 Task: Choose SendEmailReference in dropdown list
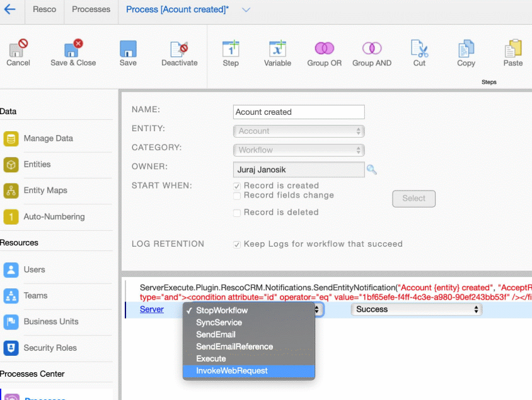pos(249,347)
